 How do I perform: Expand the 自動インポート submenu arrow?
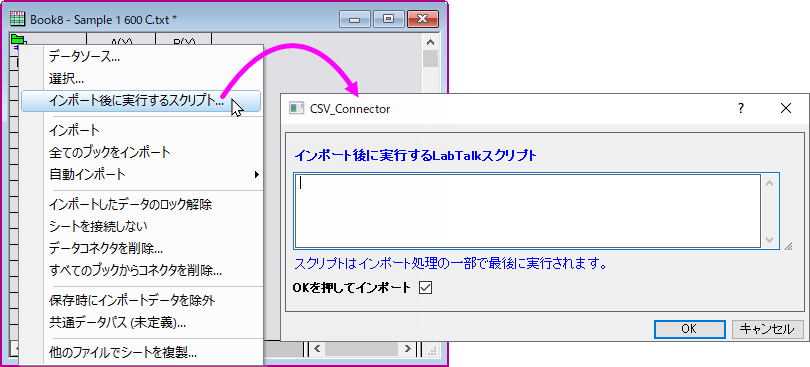pos(256,174)
